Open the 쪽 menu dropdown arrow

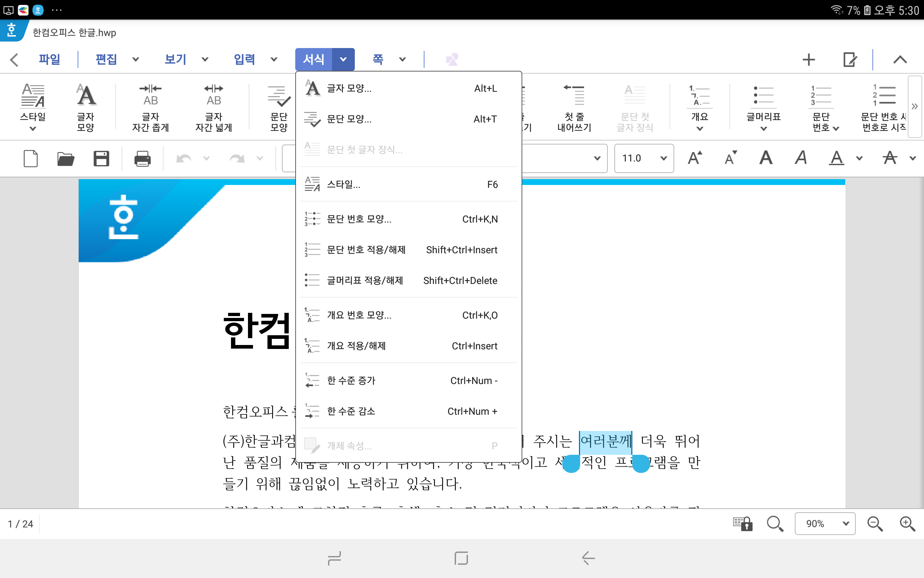(x=402, y=59)
